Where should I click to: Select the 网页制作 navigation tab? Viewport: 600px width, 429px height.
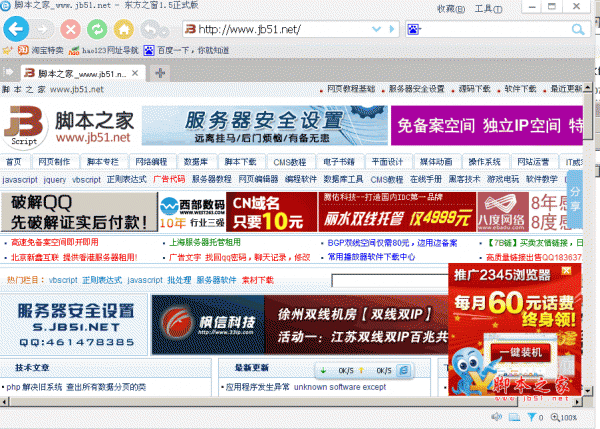(54, 162)
